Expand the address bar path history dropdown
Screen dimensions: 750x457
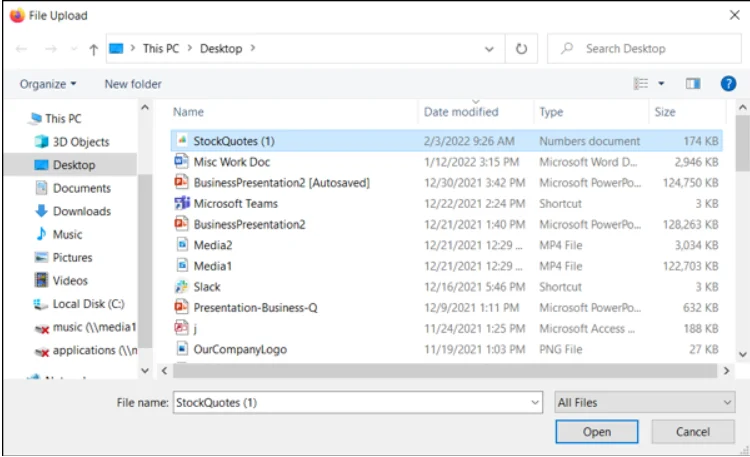tap(489, 48)
